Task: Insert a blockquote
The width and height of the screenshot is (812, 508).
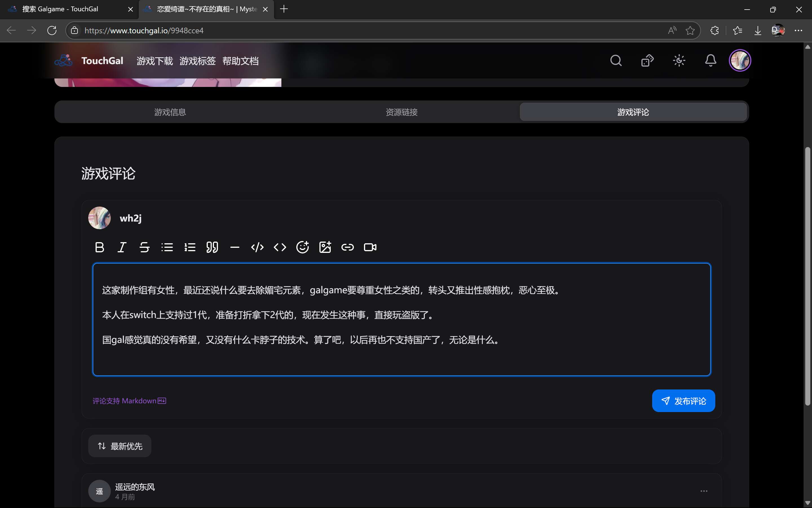Action: pyautogui.click(x=212, y=247)
